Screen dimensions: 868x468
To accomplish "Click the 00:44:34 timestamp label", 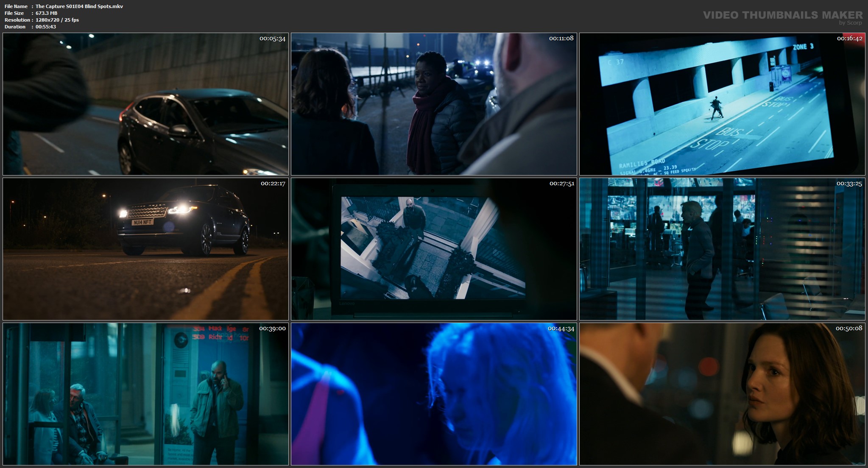I will pos(561,329).
